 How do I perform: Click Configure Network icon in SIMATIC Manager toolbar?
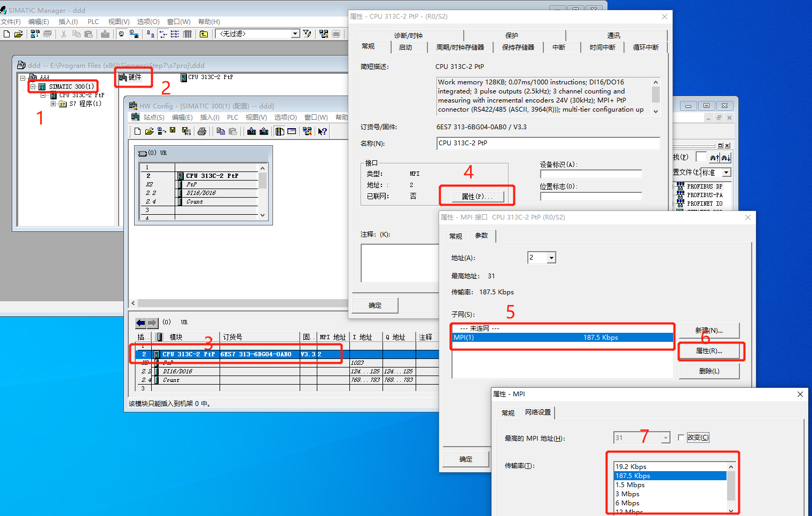[x=324, y=34]
